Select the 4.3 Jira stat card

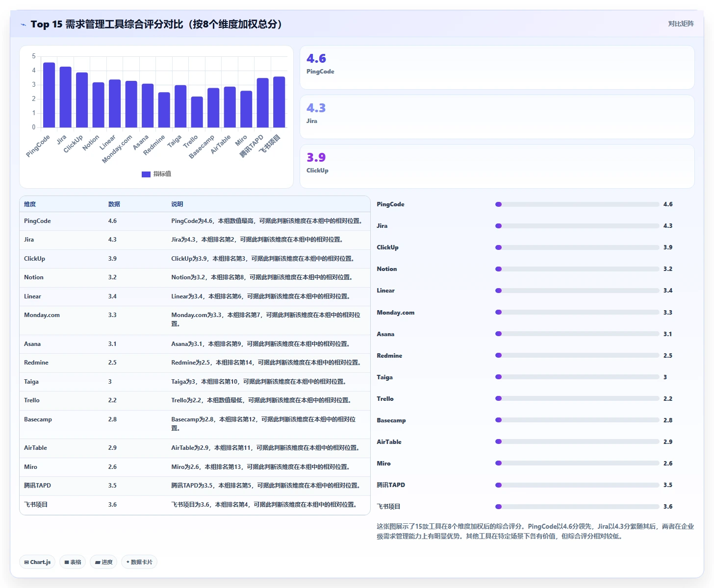497,117
